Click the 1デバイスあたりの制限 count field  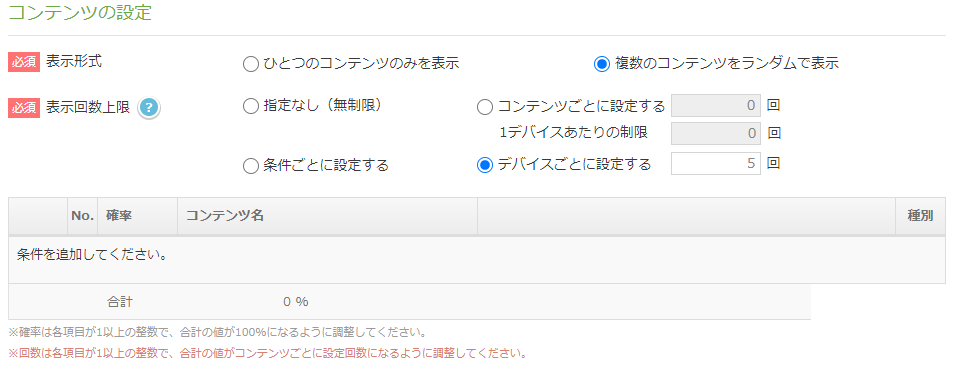tap(716, 133)
